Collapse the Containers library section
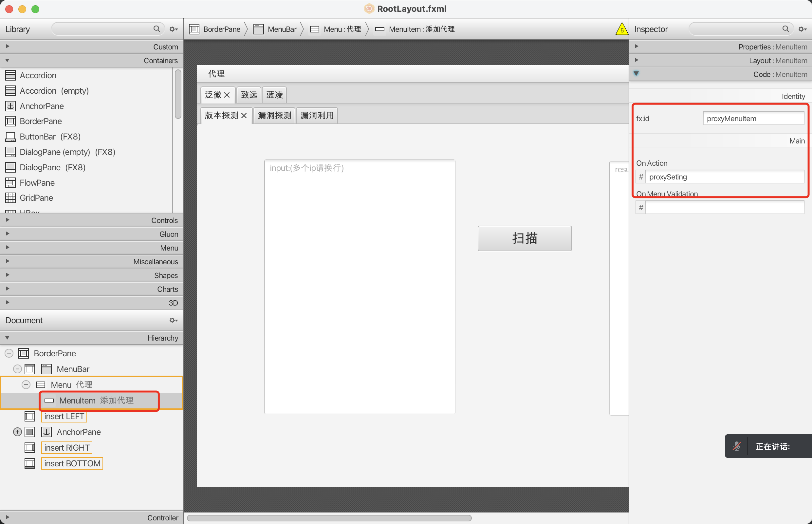This screenshot has width=812, height=524. click(8, 60)
